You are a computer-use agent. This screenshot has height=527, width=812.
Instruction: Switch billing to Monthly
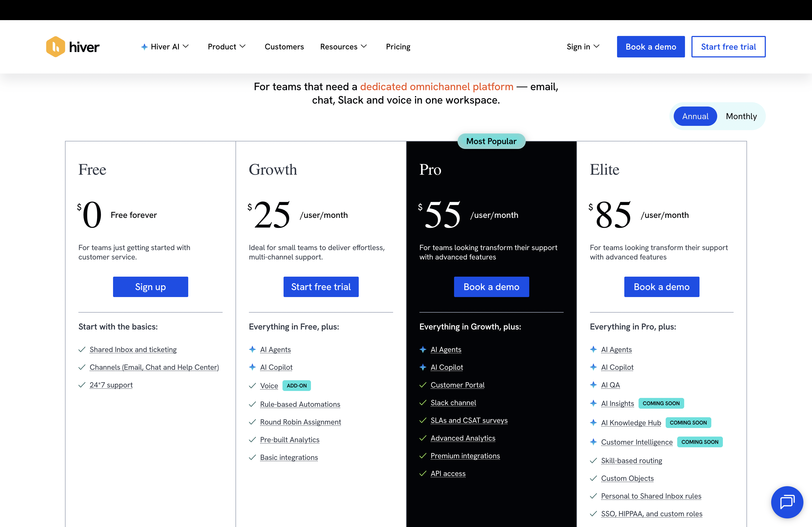pos(741,116)
